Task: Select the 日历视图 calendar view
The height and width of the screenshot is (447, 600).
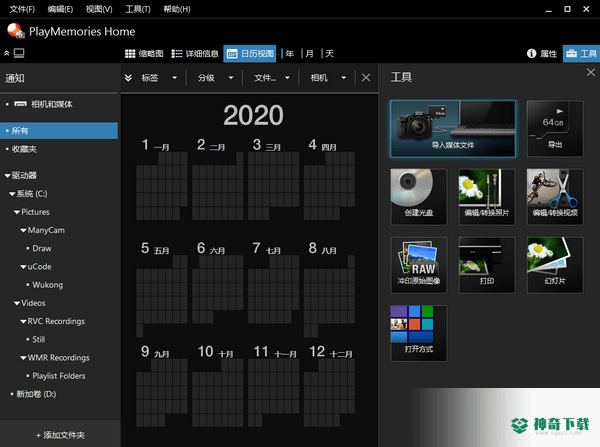Action: pyautogui.click(x=250, y=54)
